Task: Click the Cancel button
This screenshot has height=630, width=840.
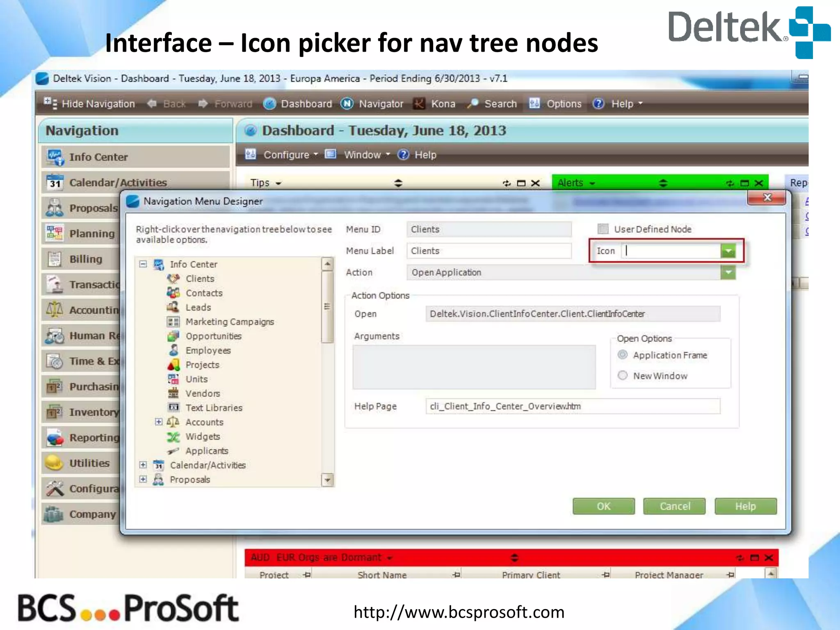Action: click(675, 506)
